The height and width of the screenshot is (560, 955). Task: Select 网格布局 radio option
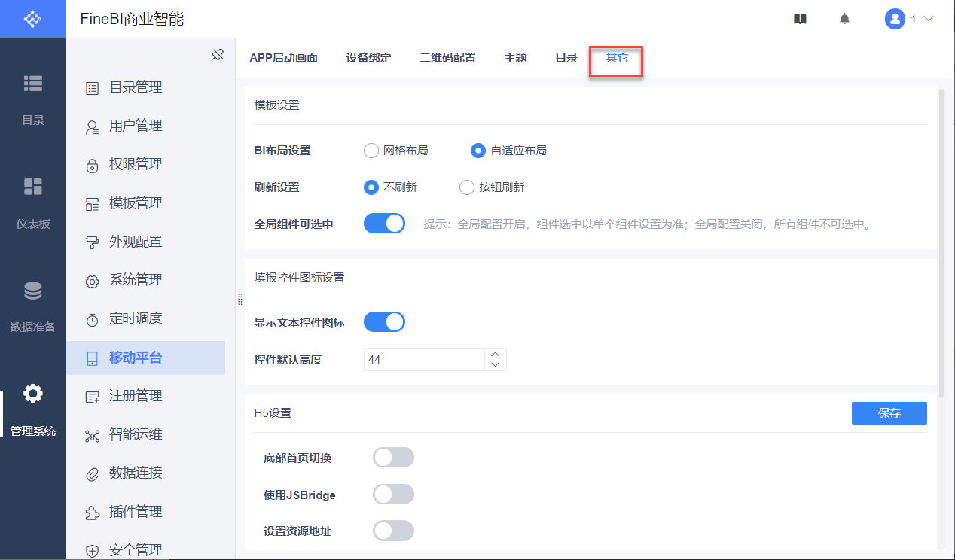pos(371,151)
